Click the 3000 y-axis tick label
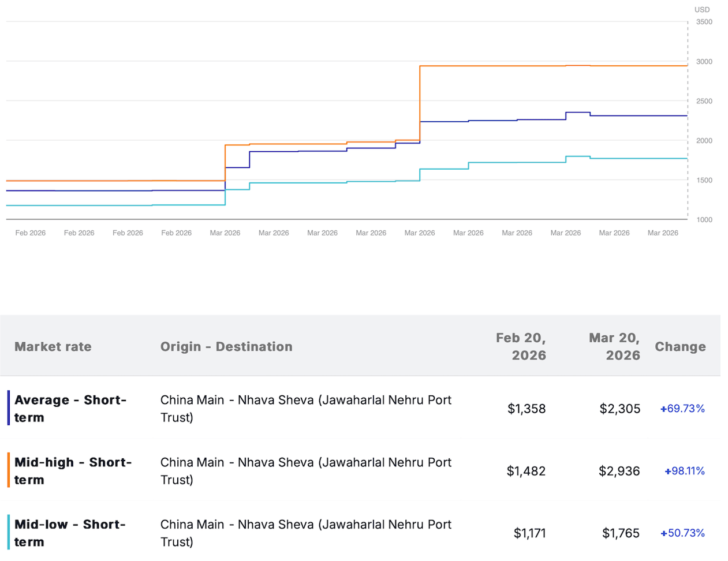This screenshot has height=561, width=728. point(704,62)
